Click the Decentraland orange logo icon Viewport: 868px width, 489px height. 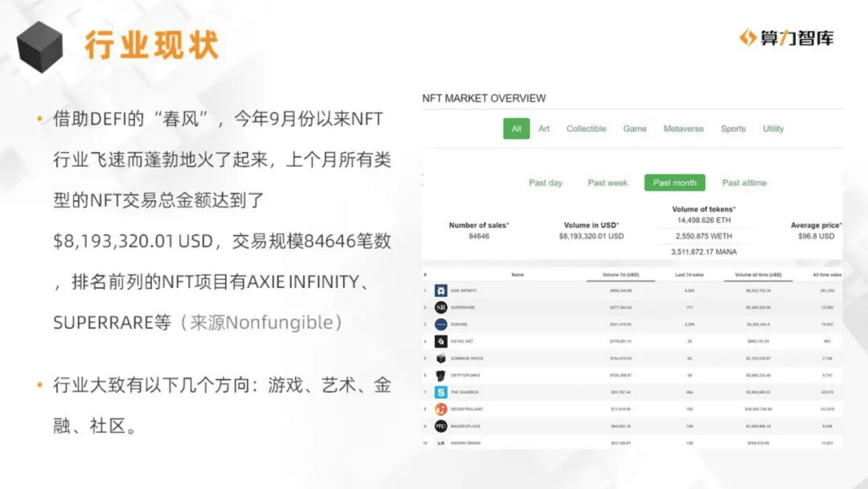[x=440, y=409]
